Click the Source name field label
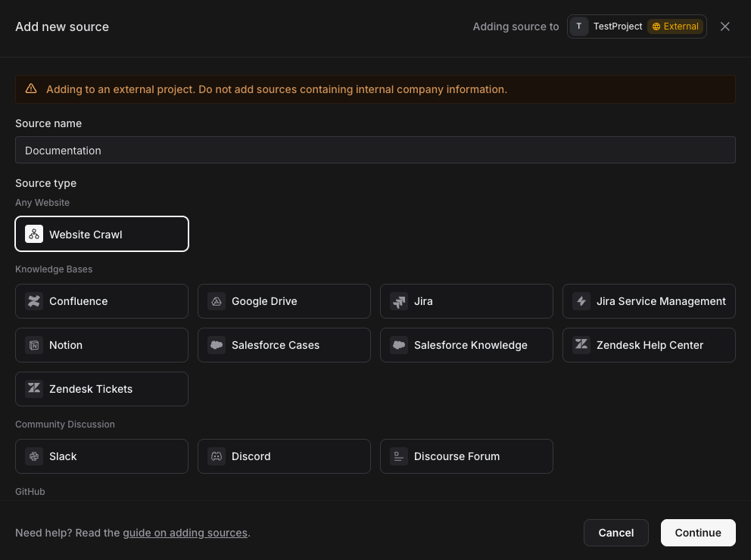 click(48, 123)
